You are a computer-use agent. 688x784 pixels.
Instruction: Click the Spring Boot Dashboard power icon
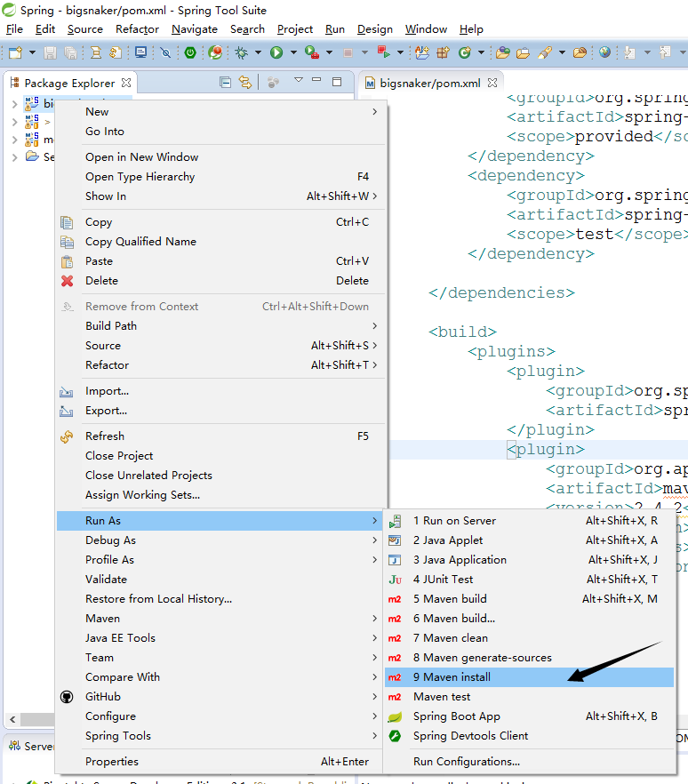tap(190, 52)
